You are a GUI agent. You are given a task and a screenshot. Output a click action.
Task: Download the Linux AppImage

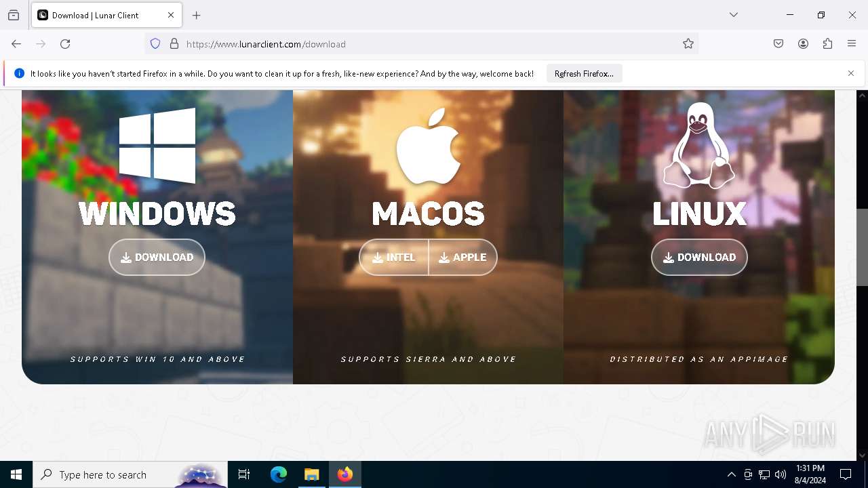click(x=699, y=257)
